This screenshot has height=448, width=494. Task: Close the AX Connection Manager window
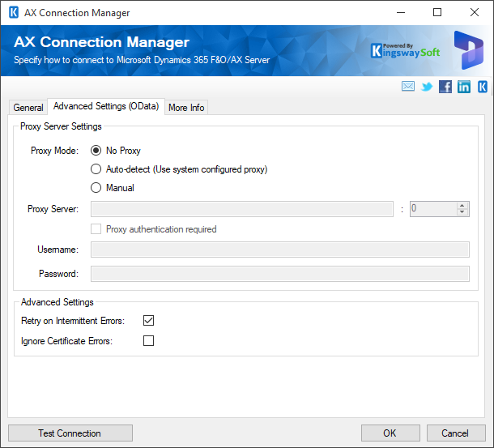tap(475, 13)
